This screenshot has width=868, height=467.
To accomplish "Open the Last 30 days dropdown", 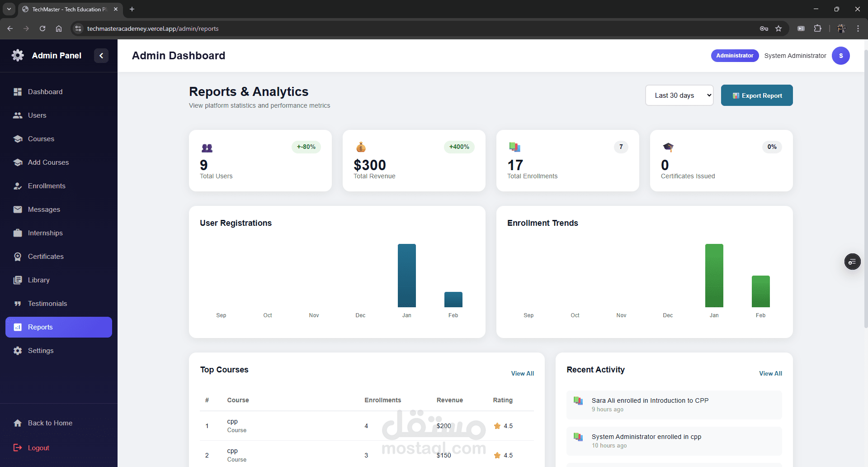I will 679,95.
